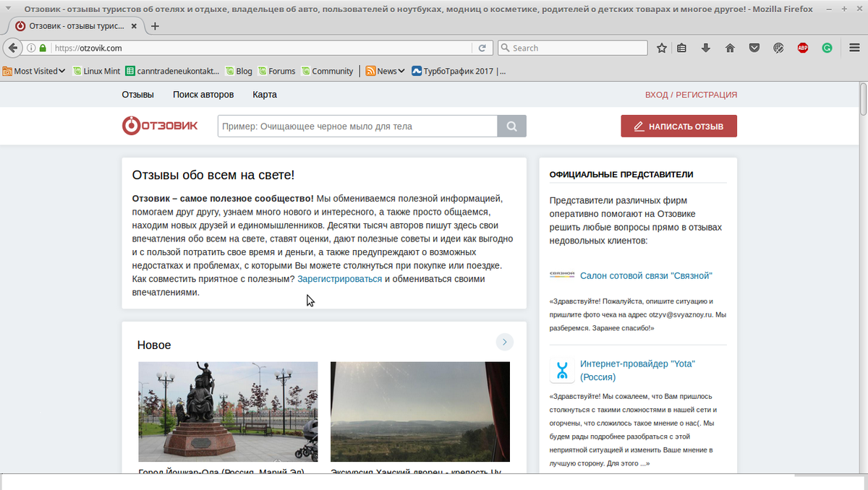Expand the News bookmarks folder
Viewport: 868px width, 490px height.
pyautogui.click(x=385, y=71)
